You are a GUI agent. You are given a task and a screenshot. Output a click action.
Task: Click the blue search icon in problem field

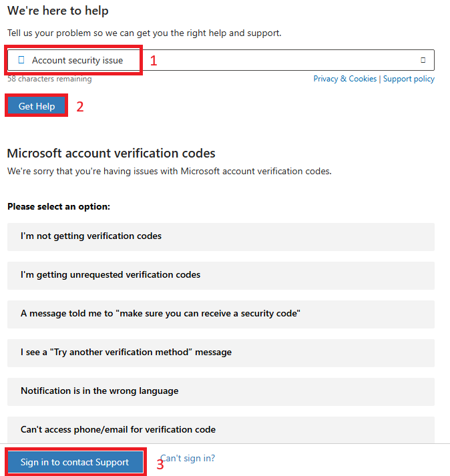pyautogui.click(x=21, y=60)
